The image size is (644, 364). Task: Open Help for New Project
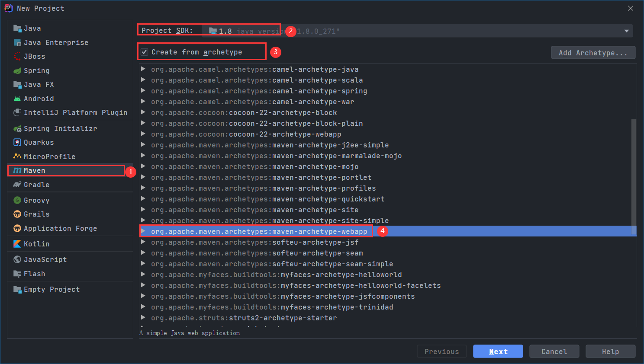pyautogui.click(x=611, y=351)
